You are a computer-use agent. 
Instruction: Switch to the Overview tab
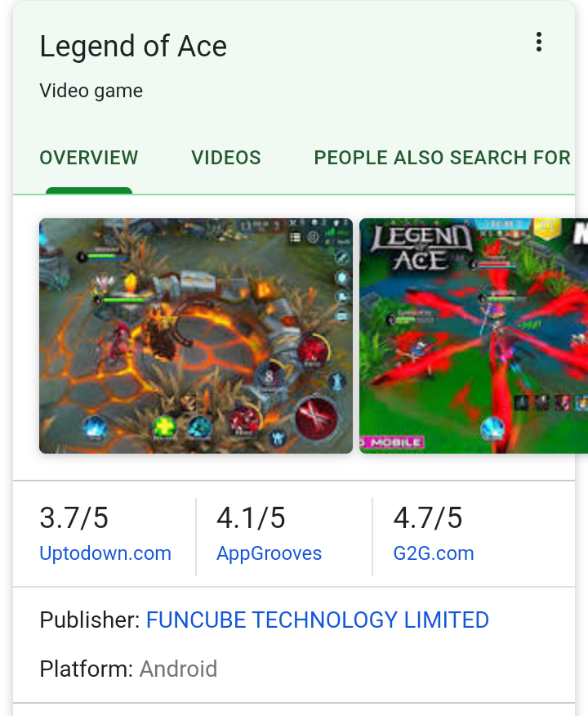pyautogui.click(x=89, y=158)
